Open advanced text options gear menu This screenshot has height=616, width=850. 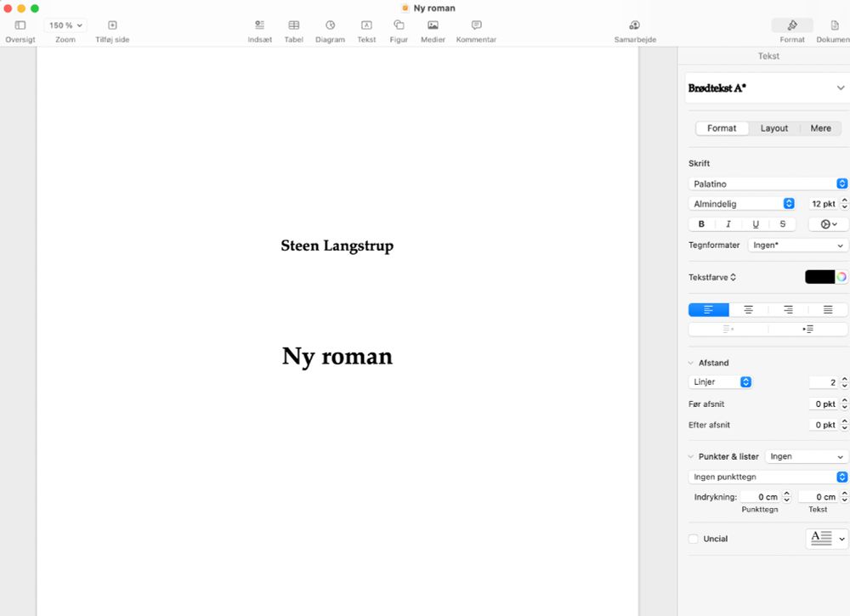click(828, 224)
